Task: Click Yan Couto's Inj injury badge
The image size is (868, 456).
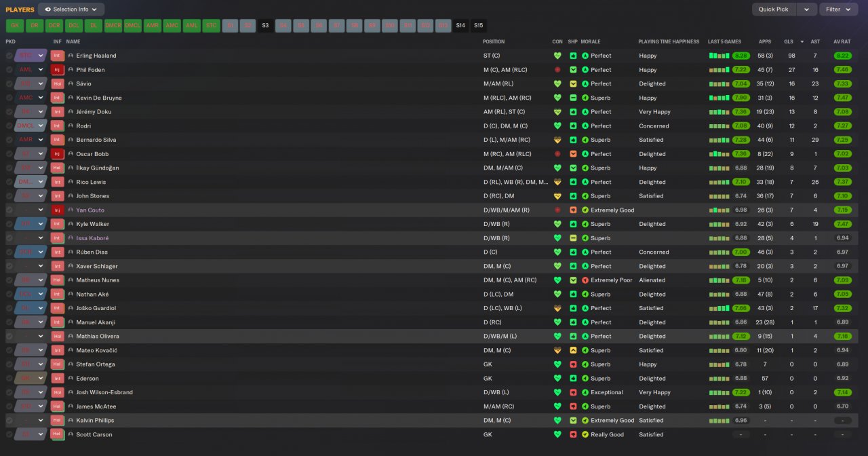Action: click(58, 210)
